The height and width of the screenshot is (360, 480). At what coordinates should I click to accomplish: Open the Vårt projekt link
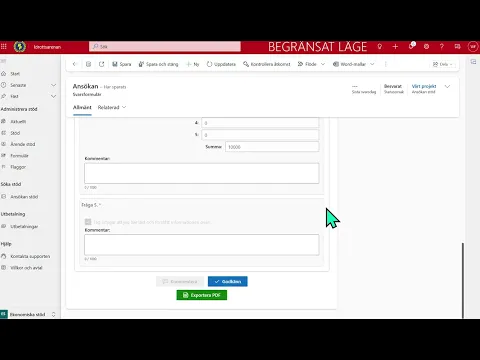[424, 86]
